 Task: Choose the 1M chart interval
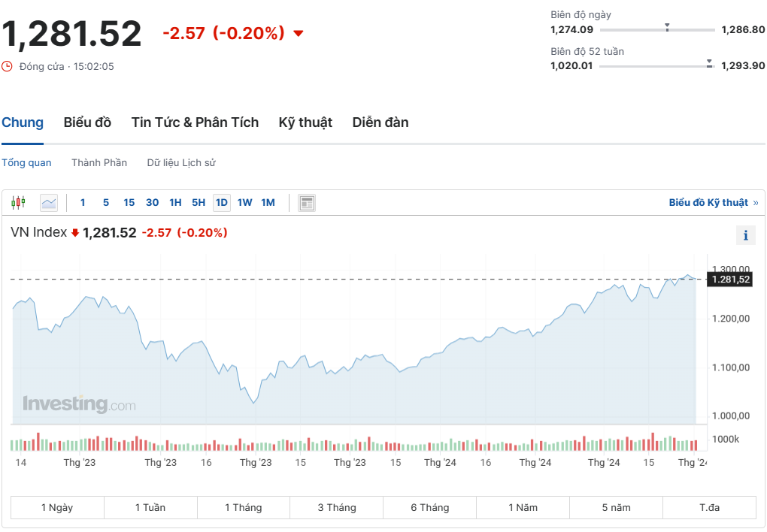coord(268,202)
